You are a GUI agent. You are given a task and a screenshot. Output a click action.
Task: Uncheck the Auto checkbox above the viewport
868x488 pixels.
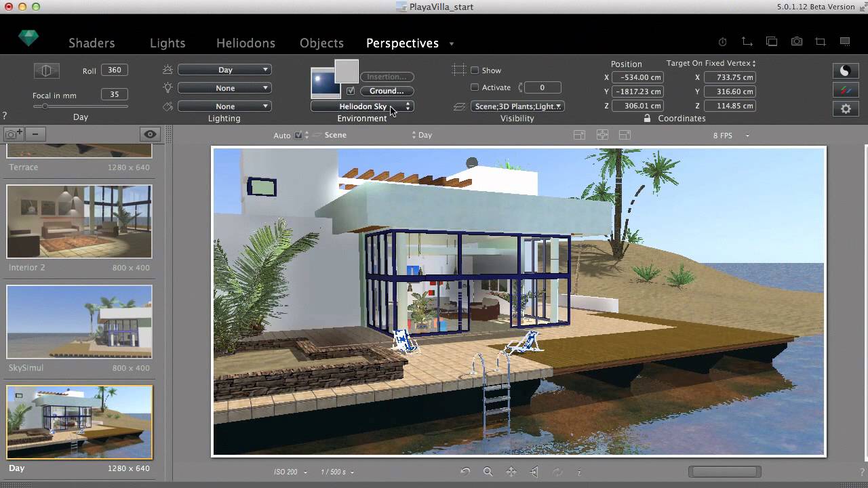[298, 136]
